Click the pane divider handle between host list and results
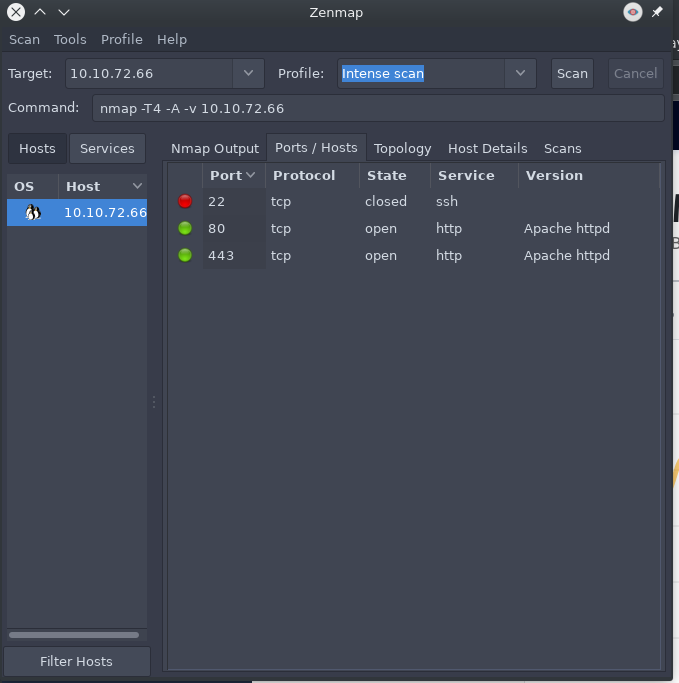The height and width of the screenshot is (683, 679). pos(154,402)
